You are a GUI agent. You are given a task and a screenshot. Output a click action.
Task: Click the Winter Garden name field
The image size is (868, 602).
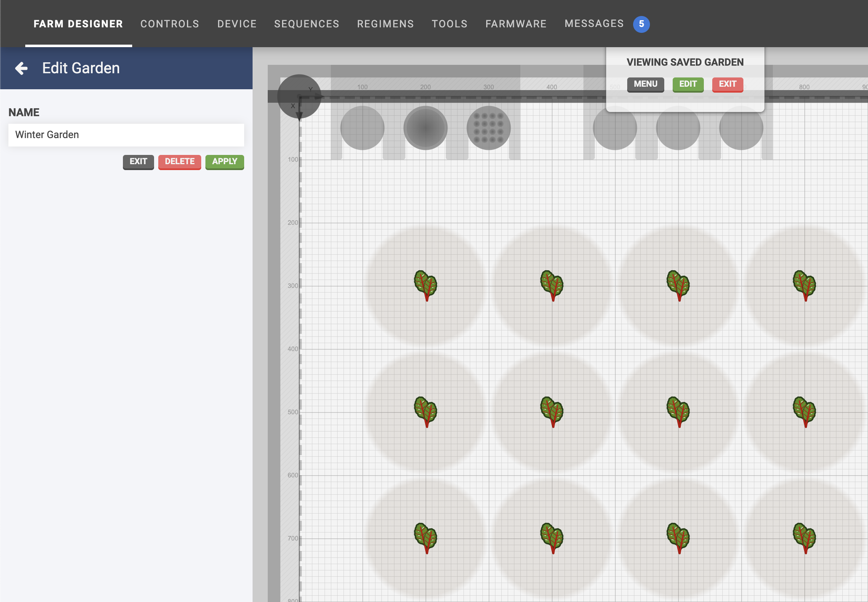click(126, 135)
